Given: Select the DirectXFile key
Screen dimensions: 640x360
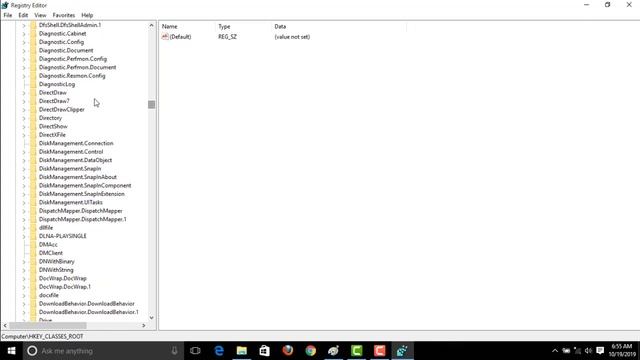Looking at the screenshot, I should tap(52, 135).
